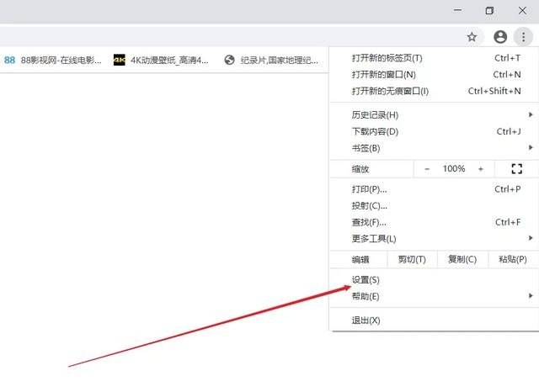
Task: Select 查找(F)... menu item
Action: (x=435, y=222)
